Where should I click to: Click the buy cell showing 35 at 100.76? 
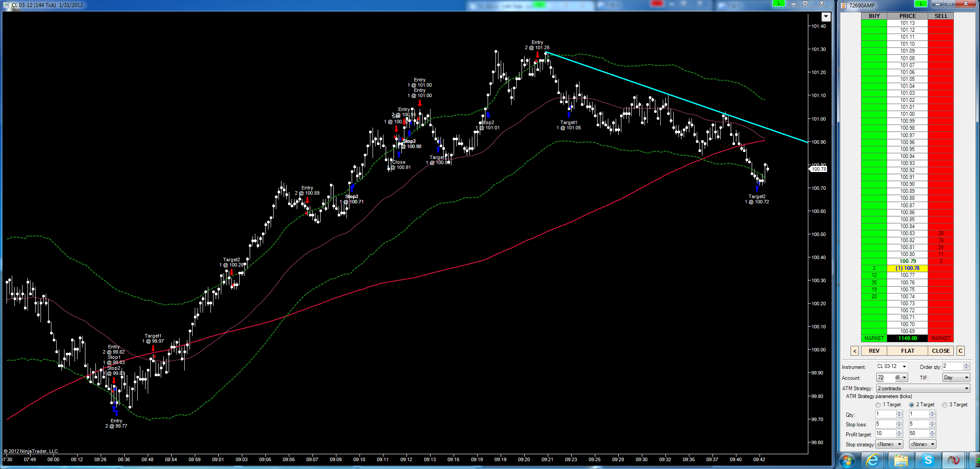(874, 283)
